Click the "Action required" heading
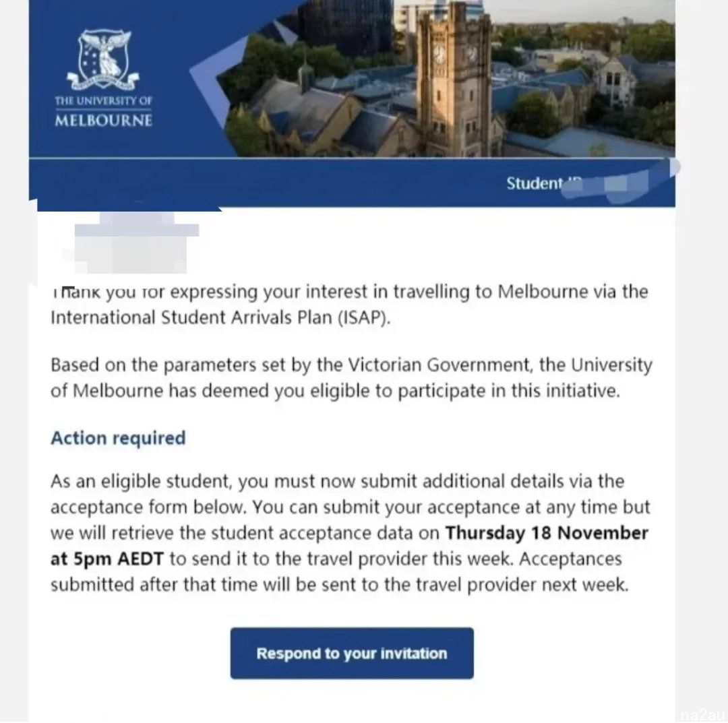 pyautogui.click(x=118, y=438)
